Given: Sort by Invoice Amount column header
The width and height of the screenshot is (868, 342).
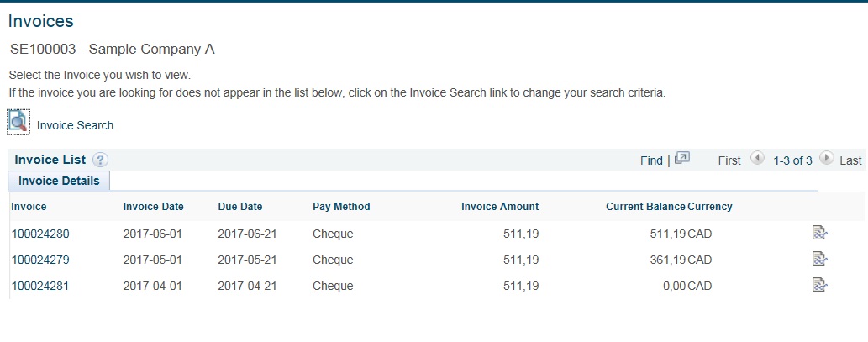Looking at the screenshot, I should 500,207.
